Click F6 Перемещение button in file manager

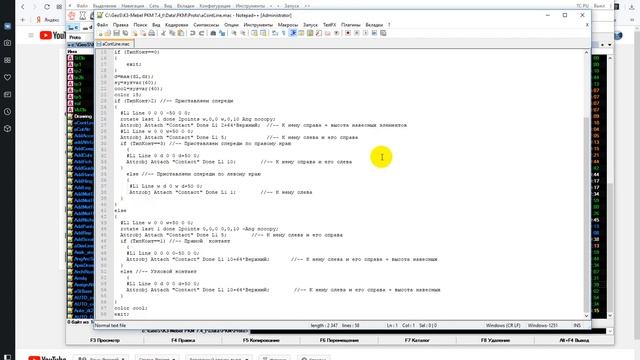339,340
